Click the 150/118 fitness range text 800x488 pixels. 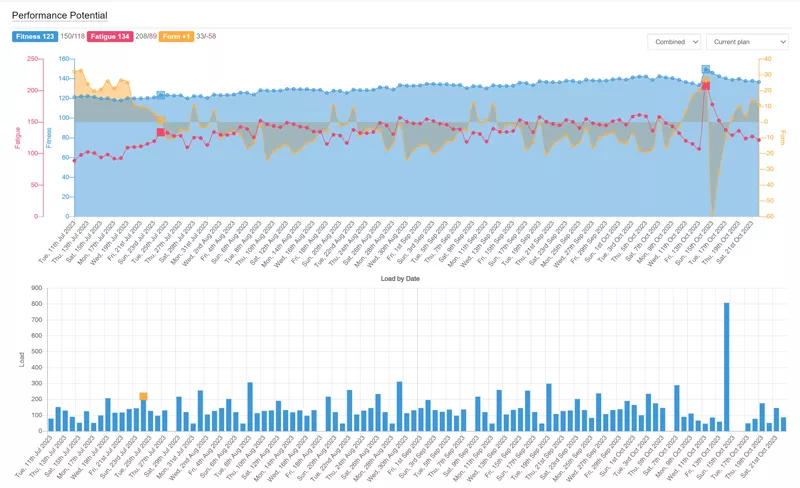pos(72,36)
